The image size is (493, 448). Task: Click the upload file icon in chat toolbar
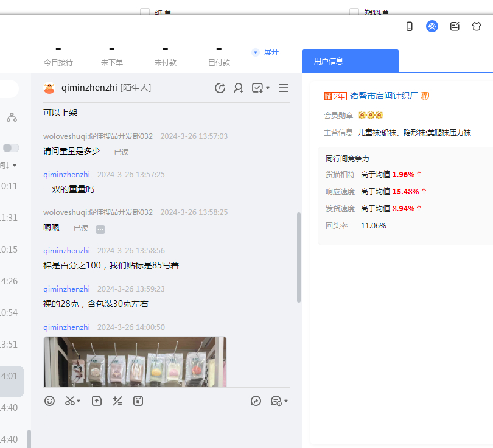point(97,401)
